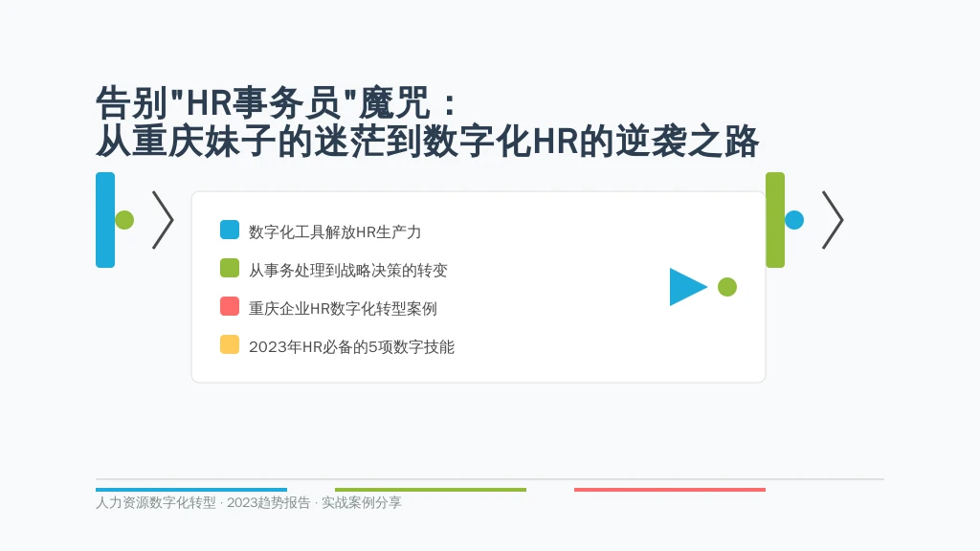
Task: Click the blue dot on the green bar
Action: click(794, 220)
